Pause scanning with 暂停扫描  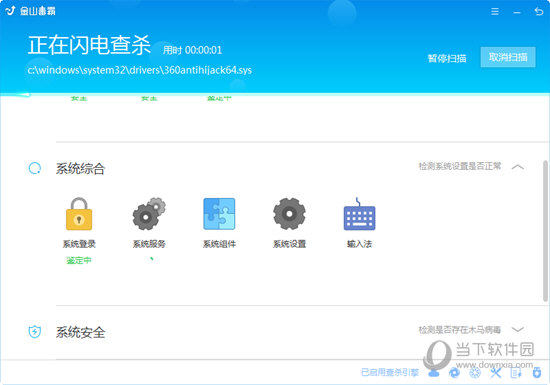point(447,58)
